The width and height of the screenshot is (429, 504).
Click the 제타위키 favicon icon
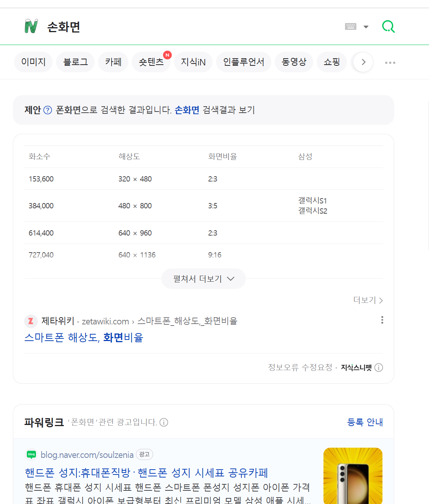31,321
